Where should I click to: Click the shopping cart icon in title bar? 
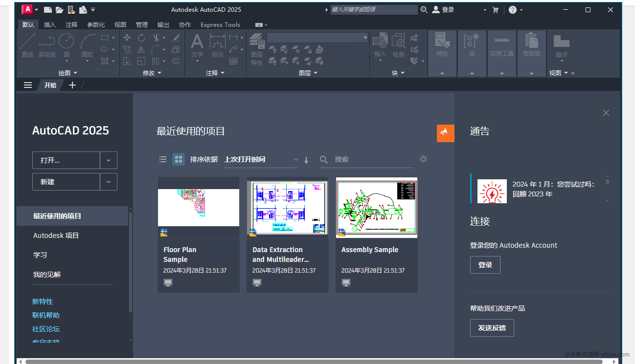[x=496, y=9]
